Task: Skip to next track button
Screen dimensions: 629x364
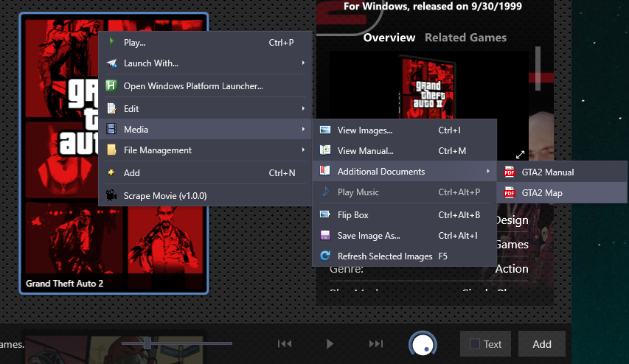Action: 376,343
